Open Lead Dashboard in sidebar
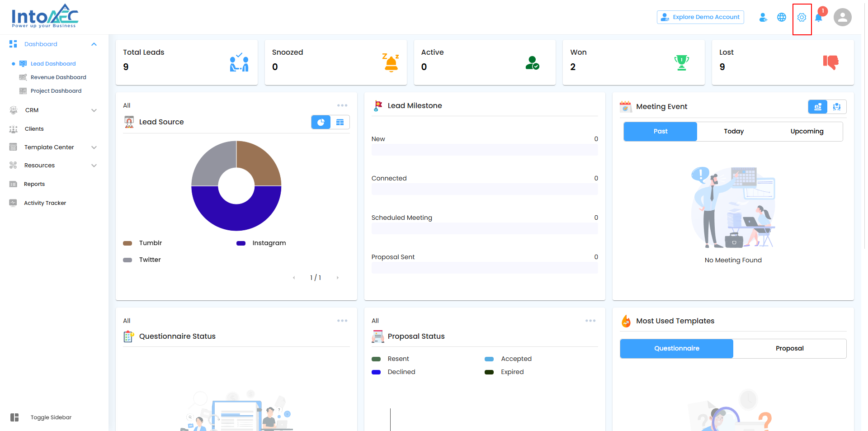This screenshot has width=868, height=431. 53,64
